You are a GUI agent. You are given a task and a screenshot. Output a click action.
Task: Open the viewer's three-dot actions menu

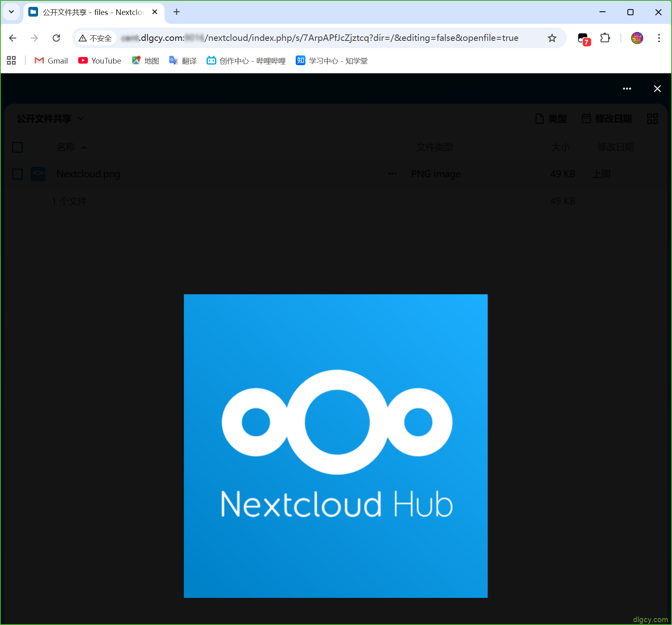point(627,89)
